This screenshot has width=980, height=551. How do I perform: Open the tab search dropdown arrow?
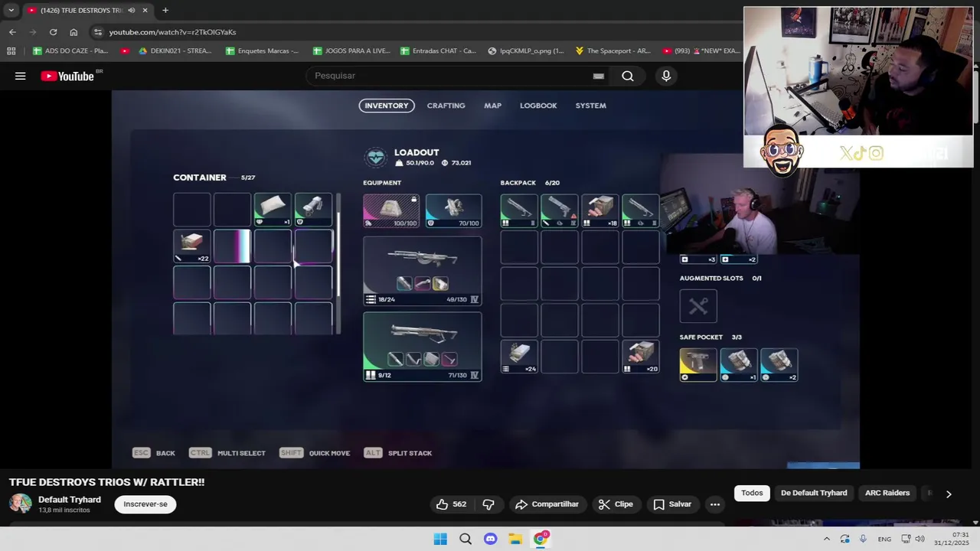point(11,10)
